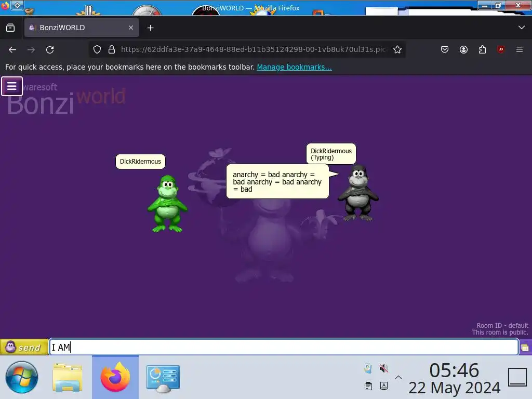Image resolution: width=532 pixels, height=399 pixels.
Task: Open the Extensions puzzle icon
Action: coord(482,49)
